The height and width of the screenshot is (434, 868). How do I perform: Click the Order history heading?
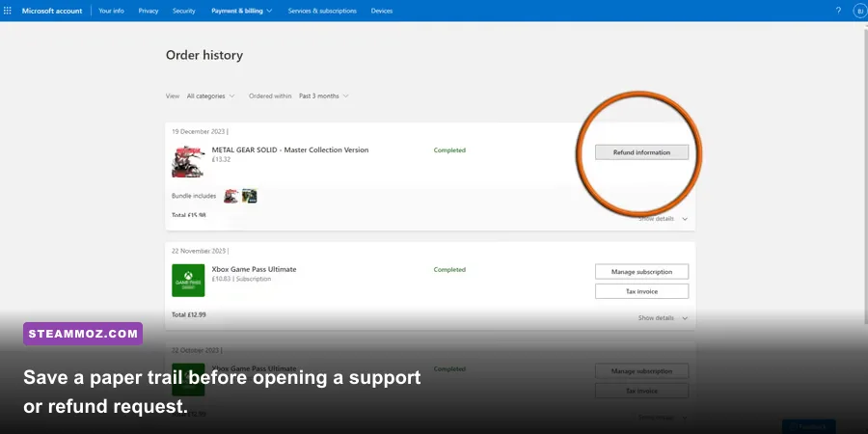click(204, 55)
